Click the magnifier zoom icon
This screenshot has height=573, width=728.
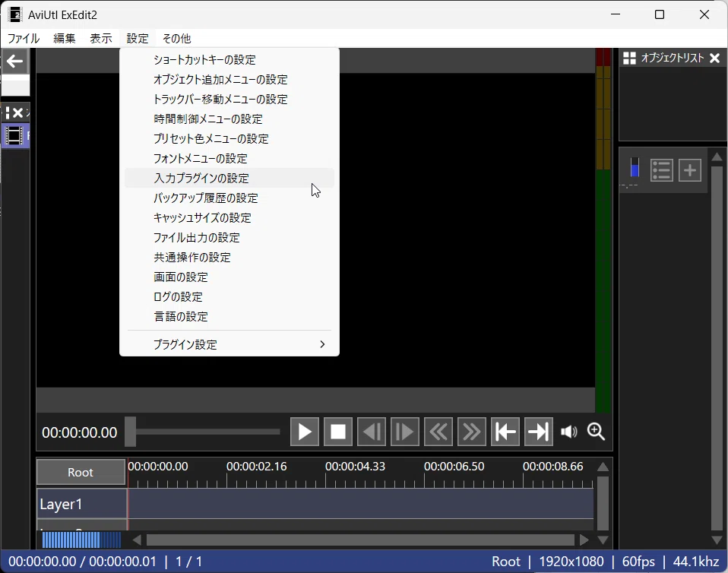pyautogui.click(x=596, y=432)
